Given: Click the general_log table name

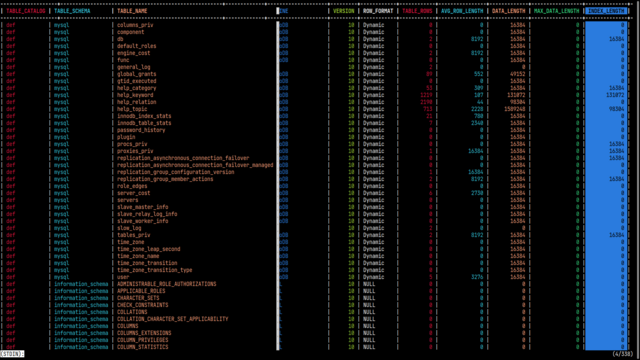Looking at the screenshot, I should click(x=133, y=67).
